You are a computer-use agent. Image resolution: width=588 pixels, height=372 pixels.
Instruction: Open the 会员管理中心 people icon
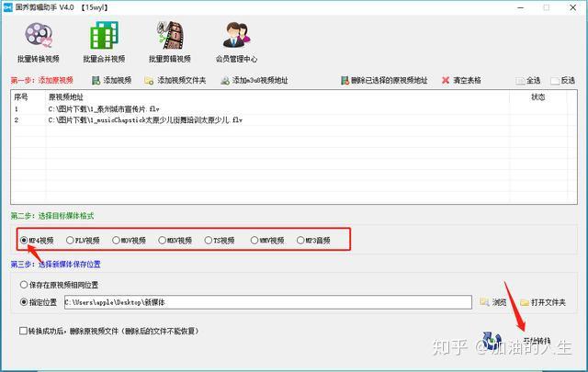(x=236, y=35)
